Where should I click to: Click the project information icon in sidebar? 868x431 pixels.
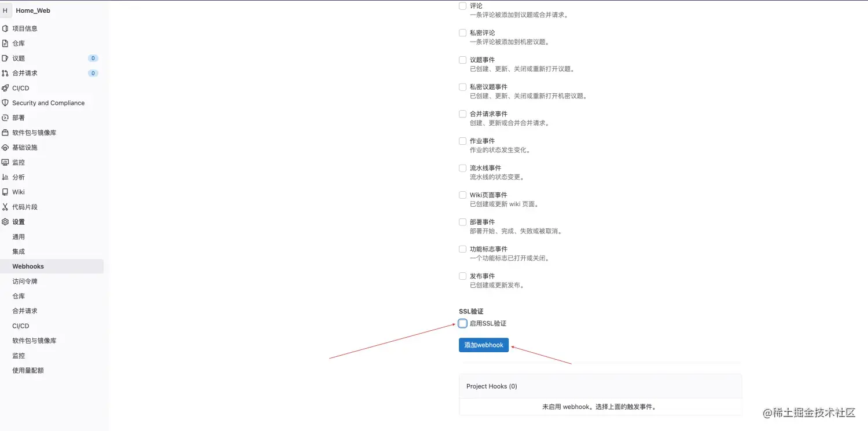click(5, 28)
